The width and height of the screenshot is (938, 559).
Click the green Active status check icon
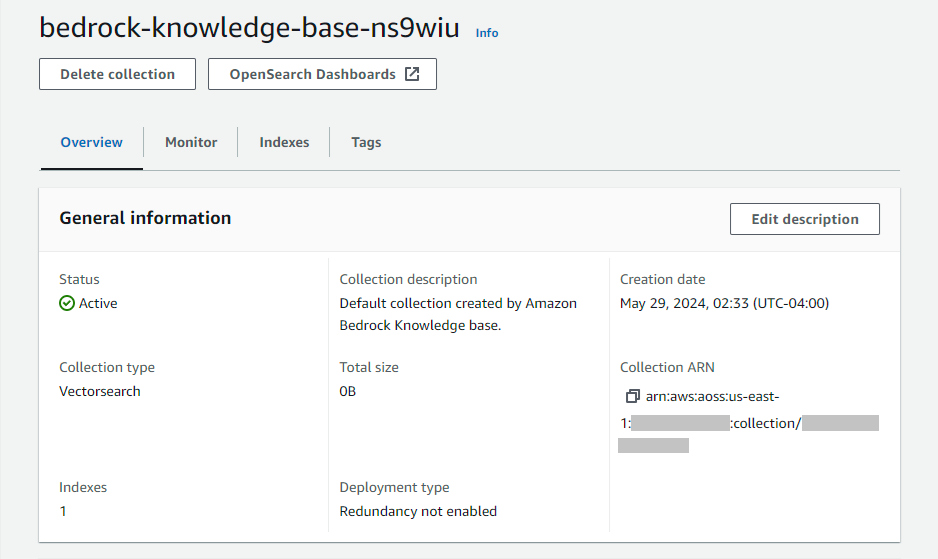(67, 303)
